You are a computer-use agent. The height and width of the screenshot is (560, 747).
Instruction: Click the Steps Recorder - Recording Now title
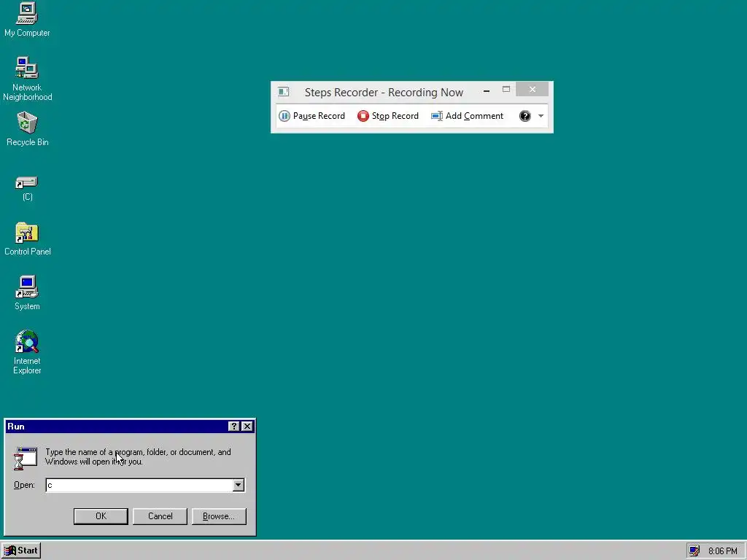(384, 93)
